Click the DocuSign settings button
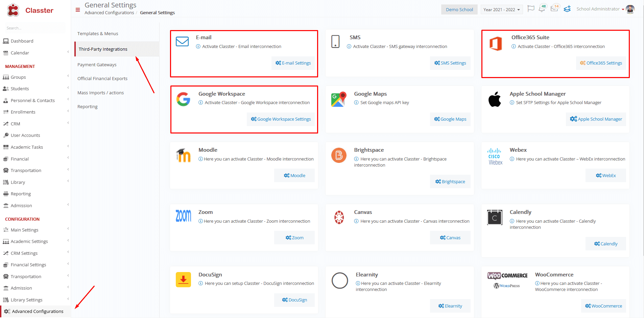Viewport: 644px width, 318px height. coord(294,300)
